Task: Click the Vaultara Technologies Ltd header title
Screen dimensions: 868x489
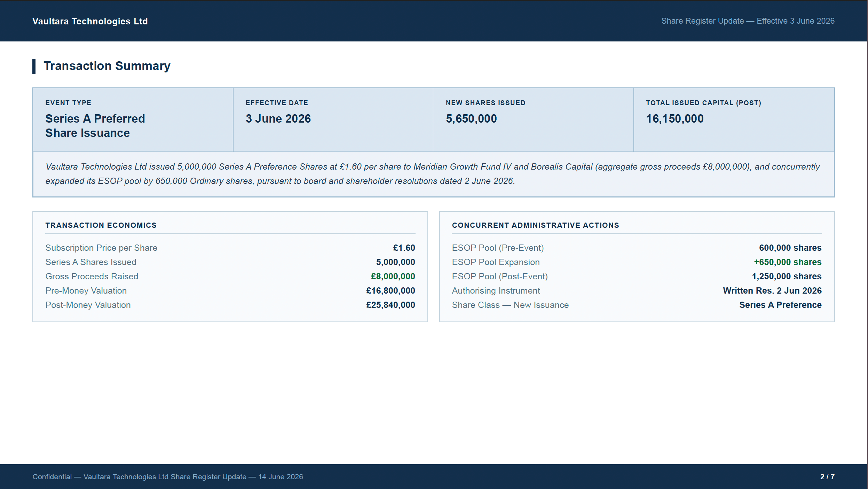Action: [x=90, y=21]
